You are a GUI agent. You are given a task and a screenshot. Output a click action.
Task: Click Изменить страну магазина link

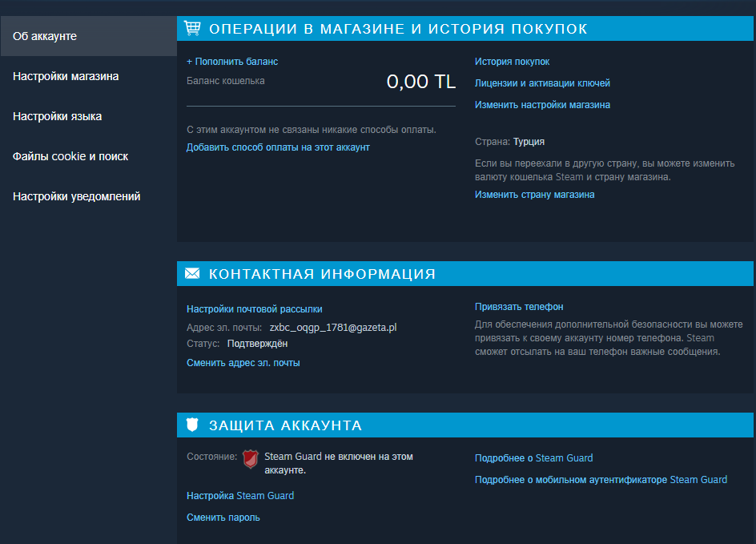coord(535,195)
